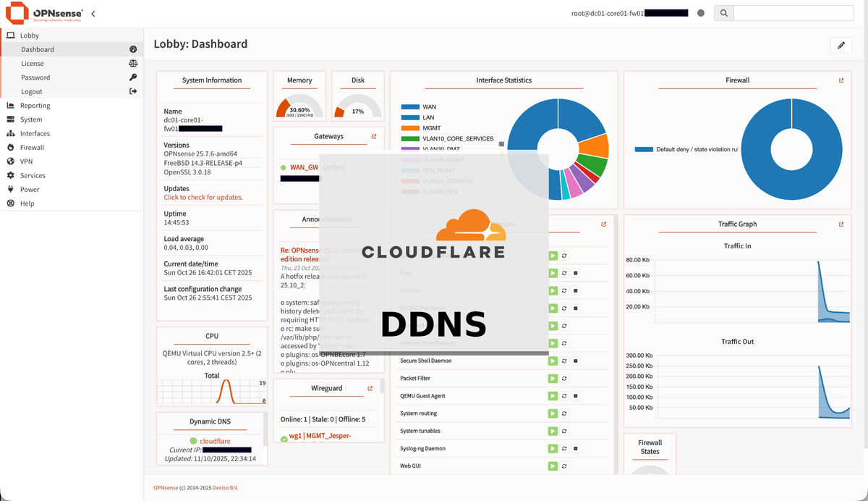Click the Firewall flame icon in sidebar
Screen dimensions: 868x501
click(12, 147)
